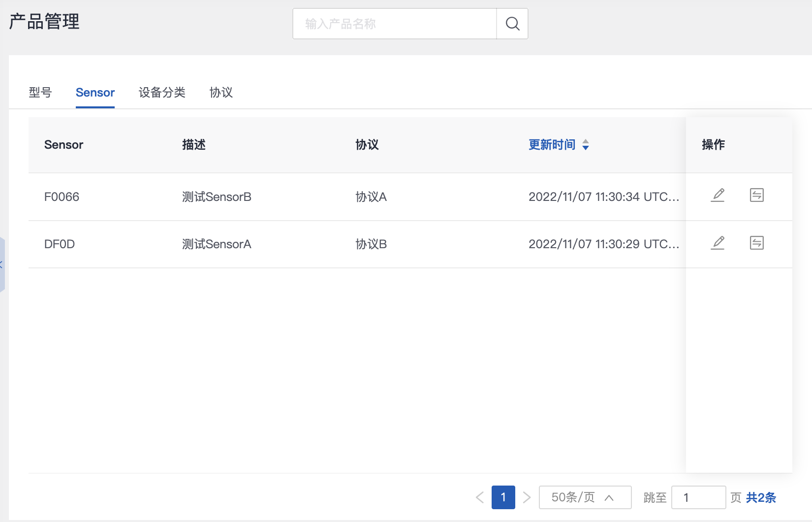Open the 协议 tab
812x522 pixels.
pos(221,93)
